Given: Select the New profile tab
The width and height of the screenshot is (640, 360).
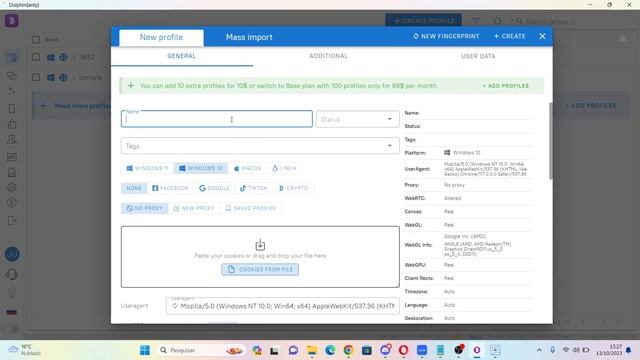Looking at the screenshot, I should point(161,37).
